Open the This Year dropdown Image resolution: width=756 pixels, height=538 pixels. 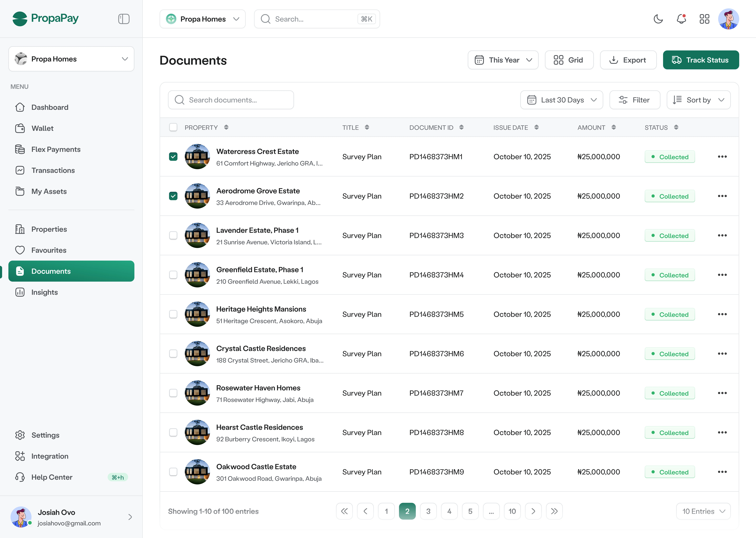pos(503,60)
